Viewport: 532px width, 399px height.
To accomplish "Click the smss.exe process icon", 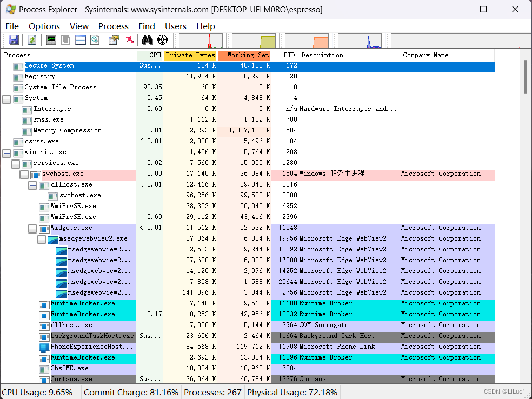I will click(x=27, y=121).
